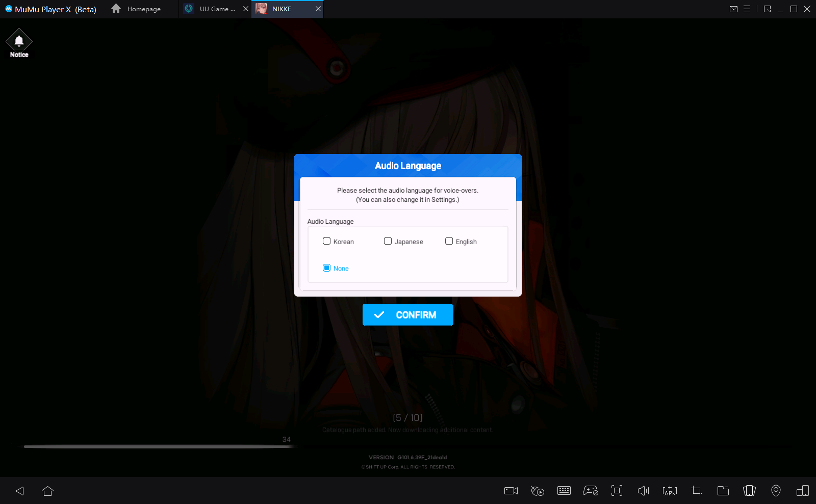Install an APK using the toolbar icon
816x504 pixels.
click(670, 491)
